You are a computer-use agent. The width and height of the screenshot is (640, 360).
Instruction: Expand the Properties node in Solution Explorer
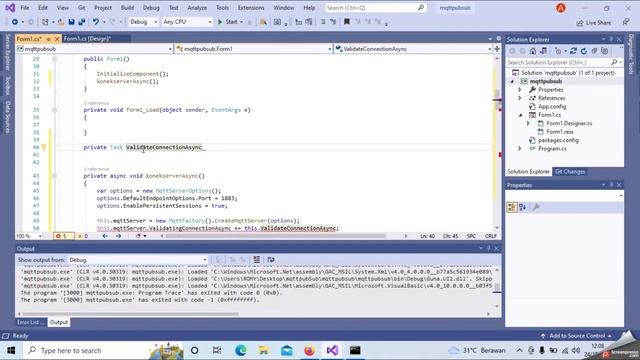point(520,89)
